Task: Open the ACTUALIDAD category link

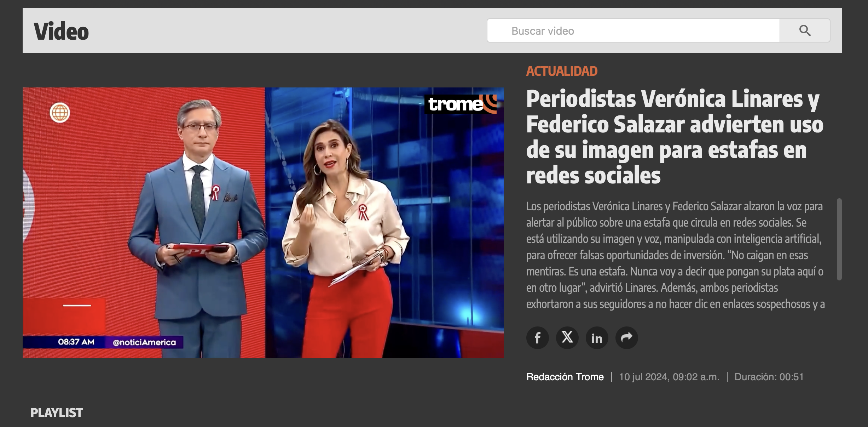Action: tap(562, 71)
